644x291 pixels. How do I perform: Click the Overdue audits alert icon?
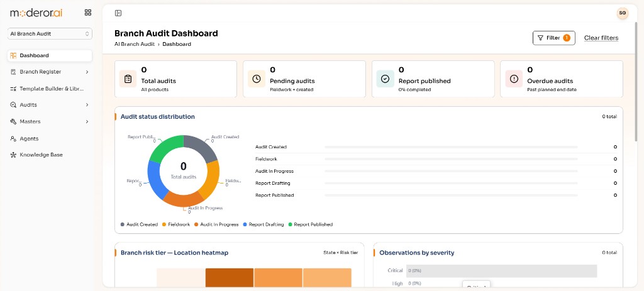pos(514,79)
